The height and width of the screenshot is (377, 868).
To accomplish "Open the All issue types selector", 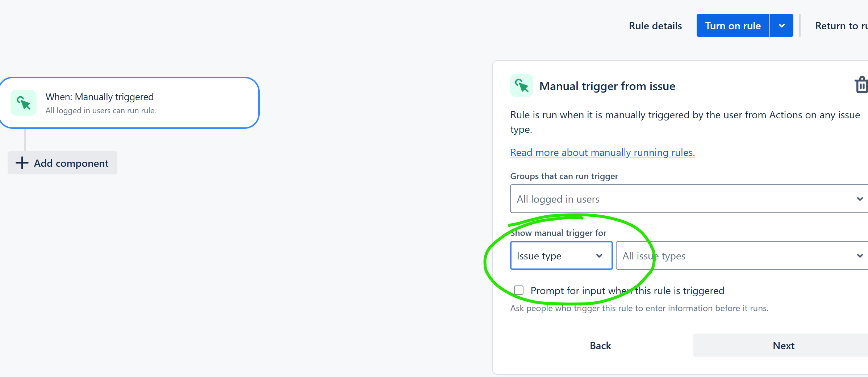I will click(742, 256).
